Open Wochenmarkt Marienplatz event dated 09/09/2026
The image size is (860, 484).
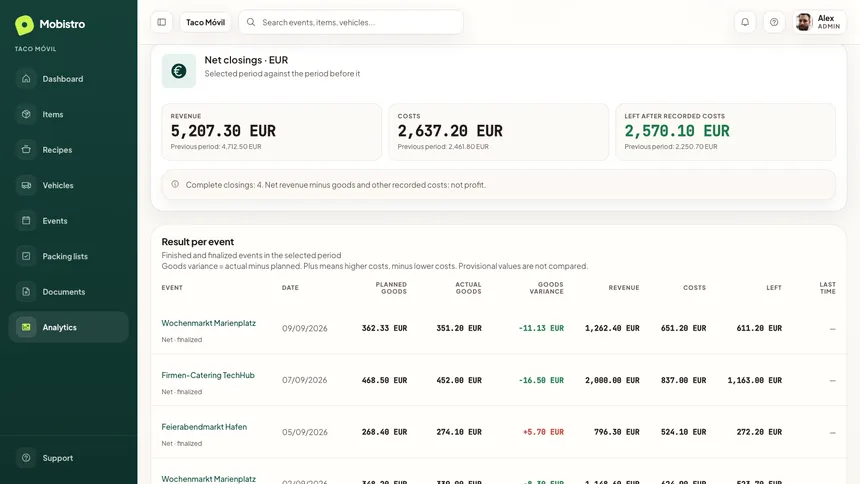[208, 323]
